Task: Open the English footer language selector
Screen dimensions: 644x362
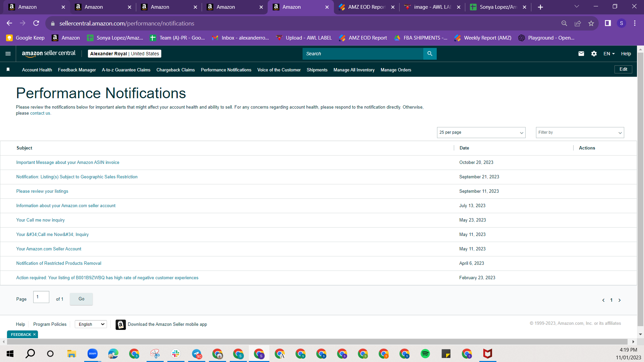Action: 91,324
